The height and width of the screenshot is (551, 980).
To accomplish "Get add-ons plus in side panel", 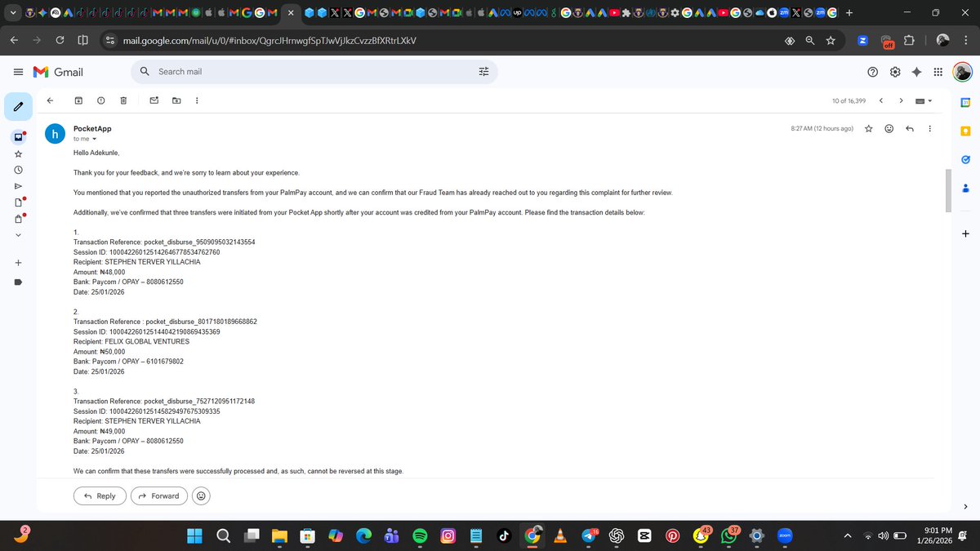I will tap(965, 233).
